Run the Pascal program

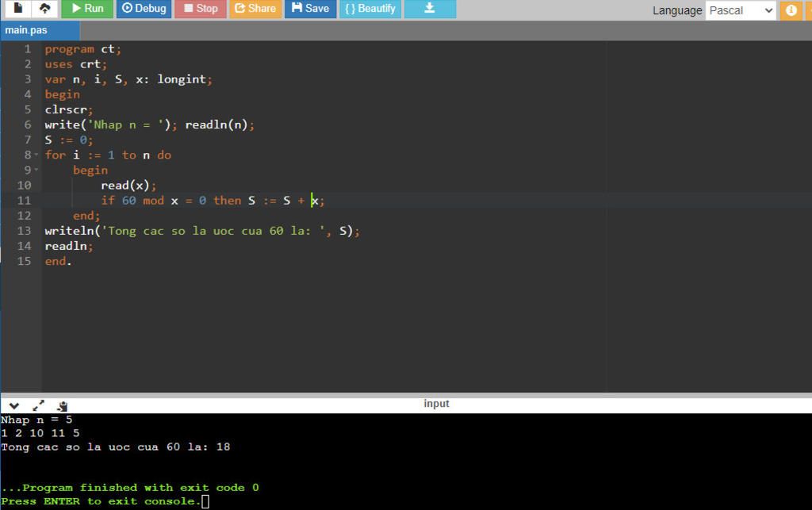[x=87, y=8]
